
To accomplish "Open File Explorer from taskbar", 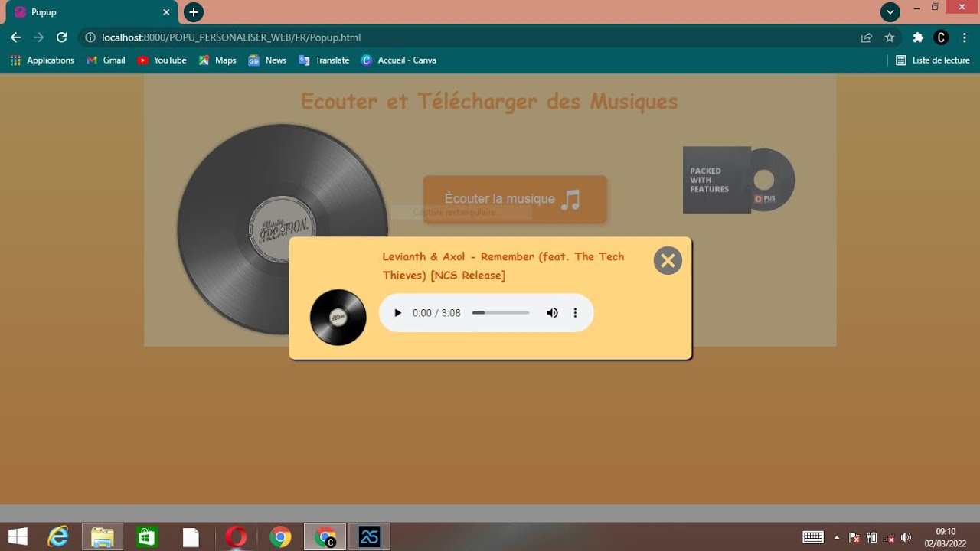I will tap(103, 537).
